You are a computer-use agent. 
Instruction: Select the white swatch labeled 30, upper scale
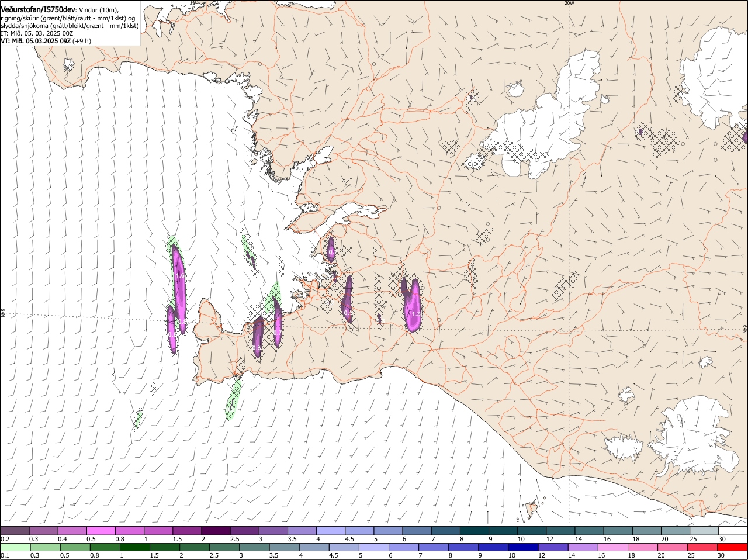click(733, 530)
